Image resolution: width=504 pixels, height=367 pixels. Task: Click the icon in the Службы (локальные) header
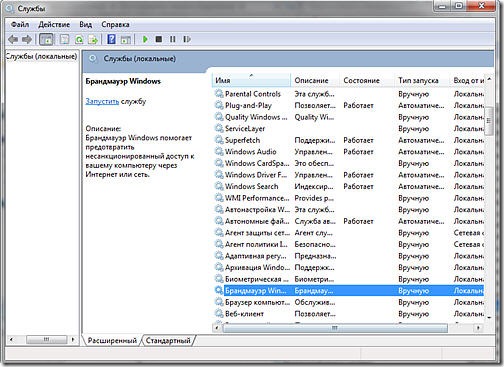pyautogui.click(x=93, y=59)
